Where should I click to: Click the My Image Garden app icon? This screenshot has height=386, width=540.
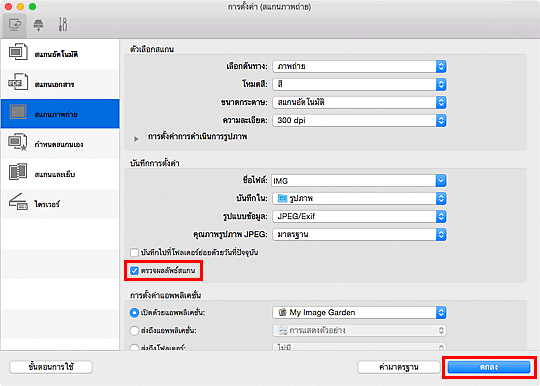(282, 312)
